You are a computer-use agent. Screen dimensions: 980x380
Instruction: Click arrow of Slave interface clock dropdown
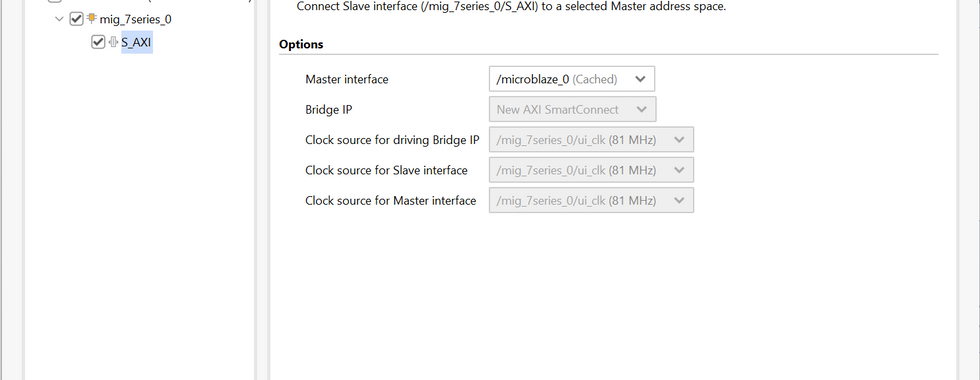coord(679,170)
